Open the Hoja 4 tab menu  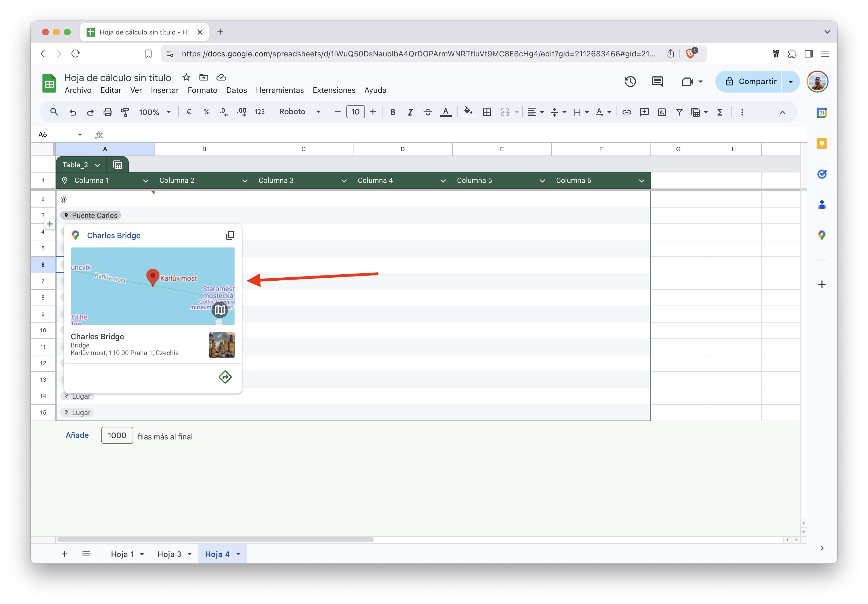[238, 554]
